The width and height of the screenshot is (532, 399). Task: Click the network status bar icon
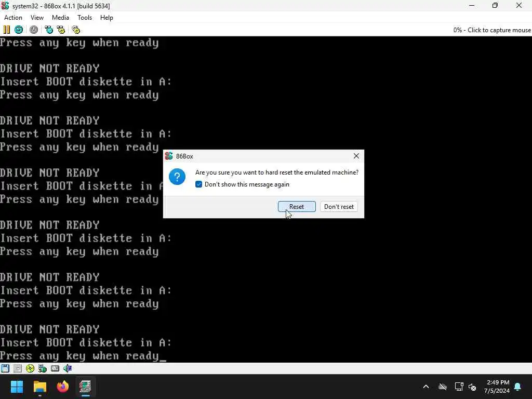[43, 368]
